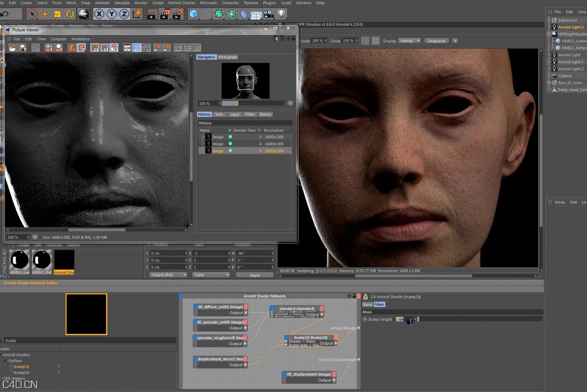Click the HDRLS_Lumina sphere icon
This screenshot has height=392, width=587.
[559, 41]
